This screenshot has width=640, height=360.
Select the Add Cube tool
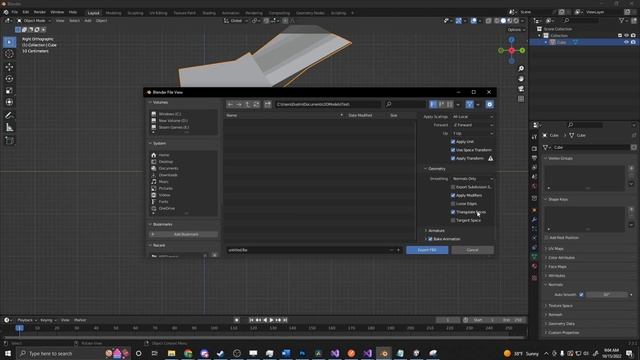[x=9, y=141]
